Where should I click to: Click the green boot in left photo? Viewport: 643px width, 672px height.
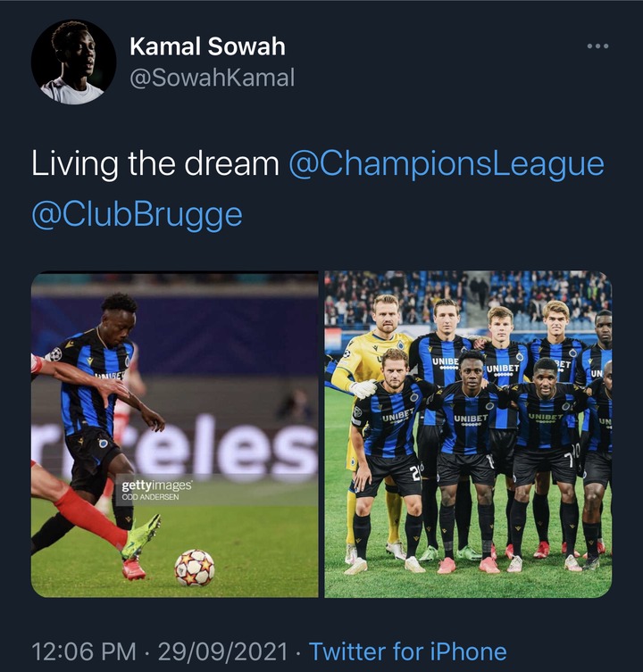tap(142, 538)
